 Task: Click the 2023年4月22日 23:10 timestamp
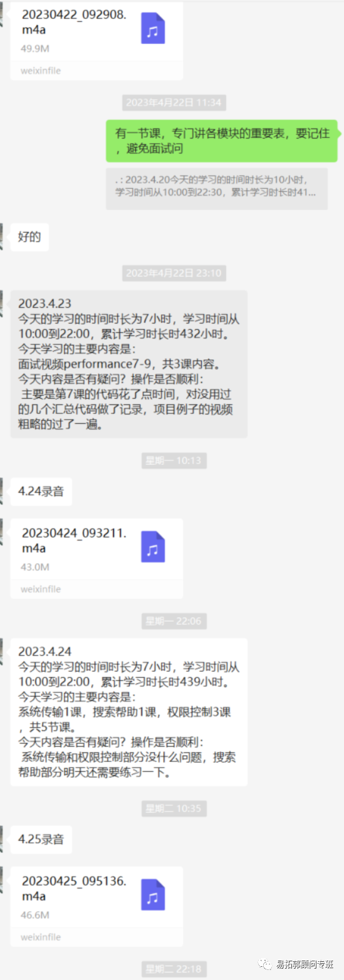174,273
